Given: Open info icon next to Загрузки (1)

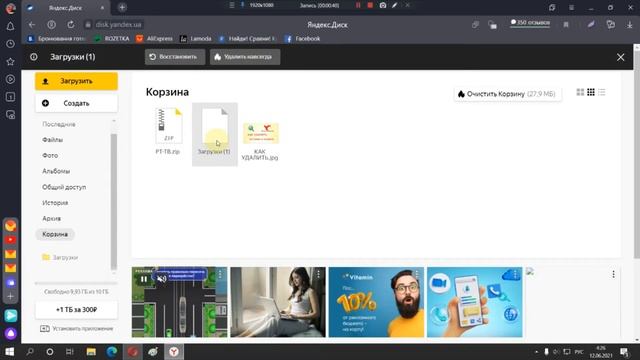Looking at the screenshot, I should pos(33,57).
